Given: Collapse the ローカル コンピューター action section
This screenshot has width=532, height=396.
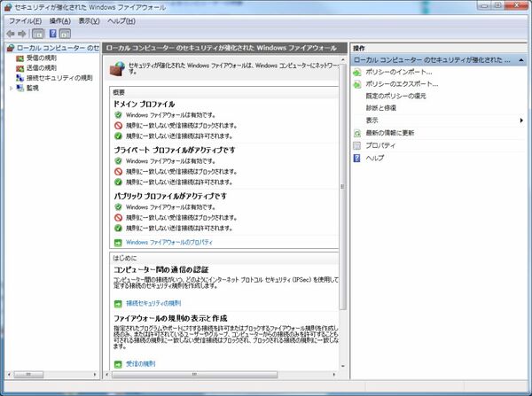Looking at the screenshot, I should (x=521, y=60).
